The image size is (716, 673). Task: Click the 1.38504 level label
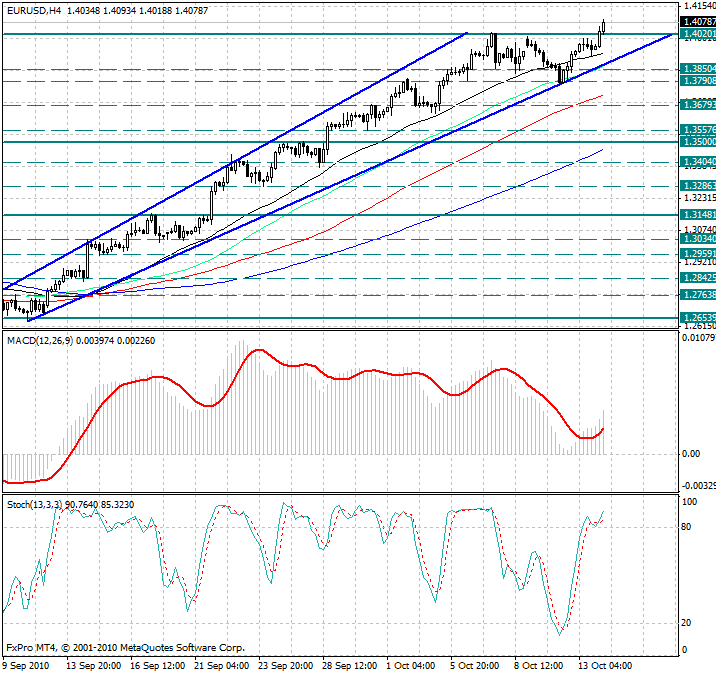[698, 69]
